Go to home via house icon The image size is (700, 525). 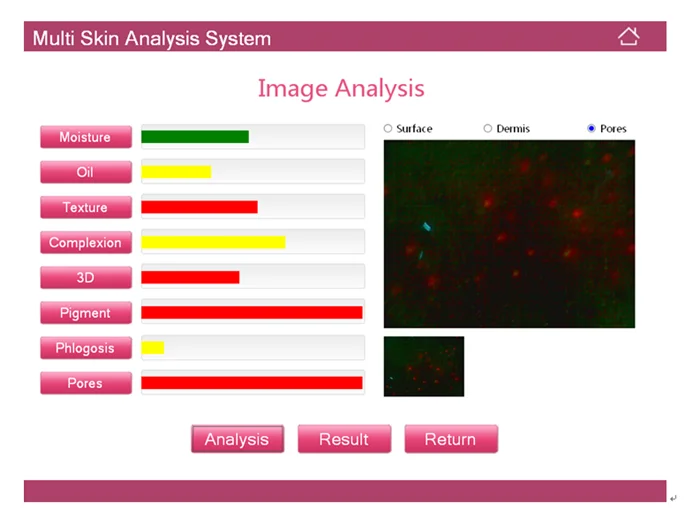tap(629, 37)
